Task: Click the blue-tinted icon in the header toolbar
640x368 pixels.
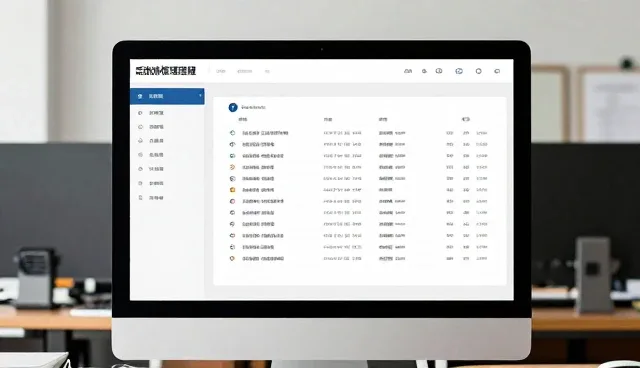Action: [459, 71]
